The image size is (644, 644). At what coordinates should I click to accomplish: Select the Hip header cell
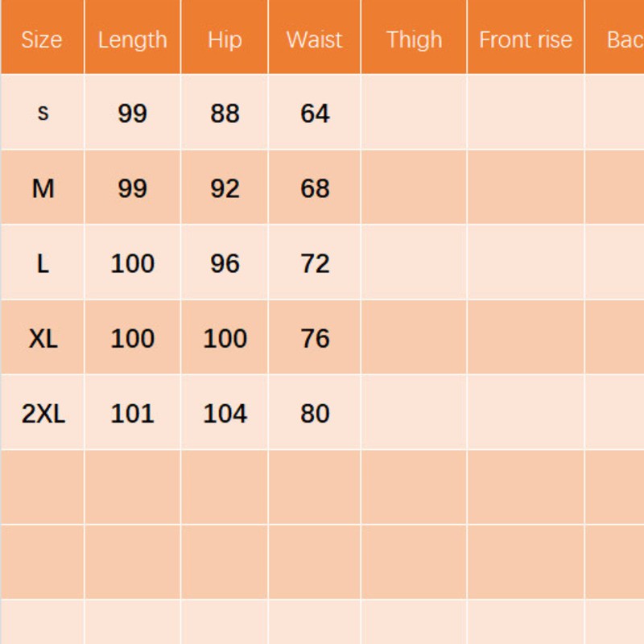pos(225,39)
